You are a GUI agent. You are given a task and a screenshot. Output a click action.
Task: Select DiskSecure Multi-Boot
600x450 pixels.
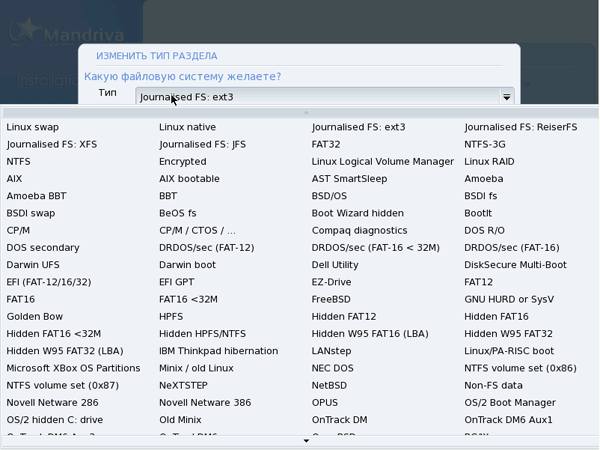point(515,265)
